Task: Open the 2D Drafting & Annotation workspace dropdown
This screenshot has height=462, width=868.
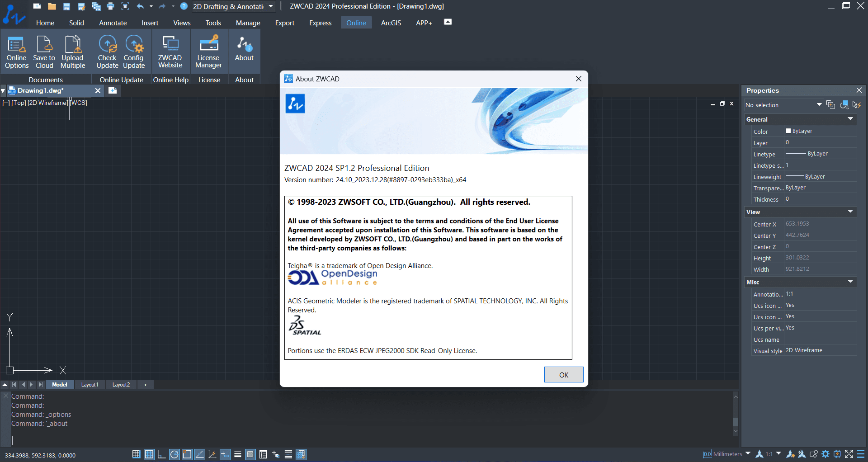Action: coord(271,6)
